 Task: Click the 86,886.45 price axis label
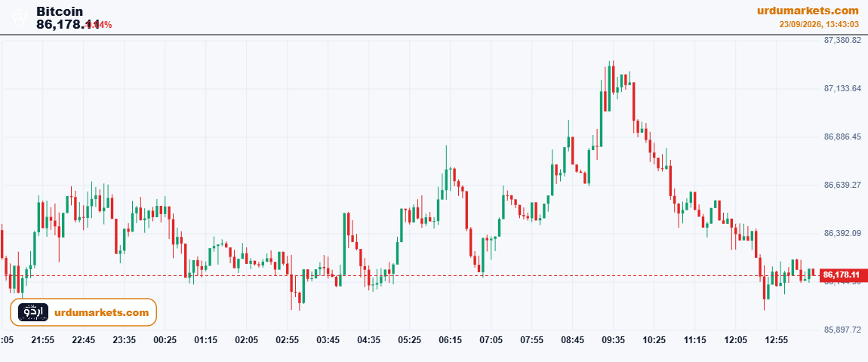click(x=842, y=137)
